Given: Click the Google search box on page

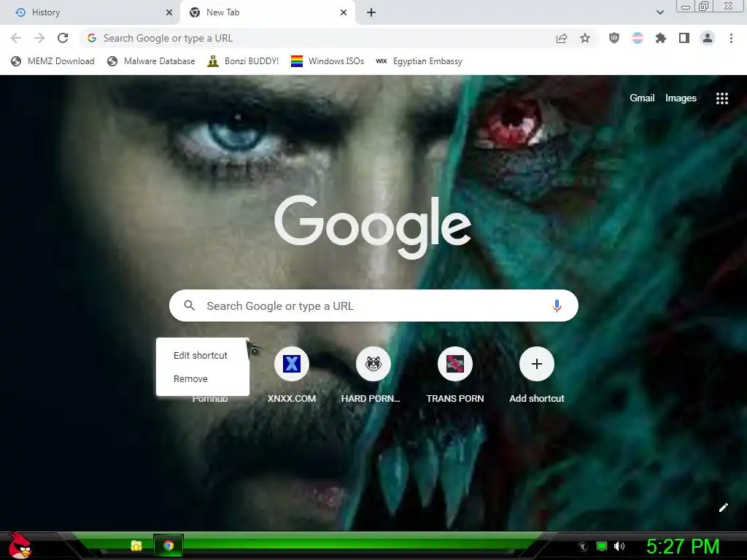Looking at the screenshot, I should click(x=373, y=306).
